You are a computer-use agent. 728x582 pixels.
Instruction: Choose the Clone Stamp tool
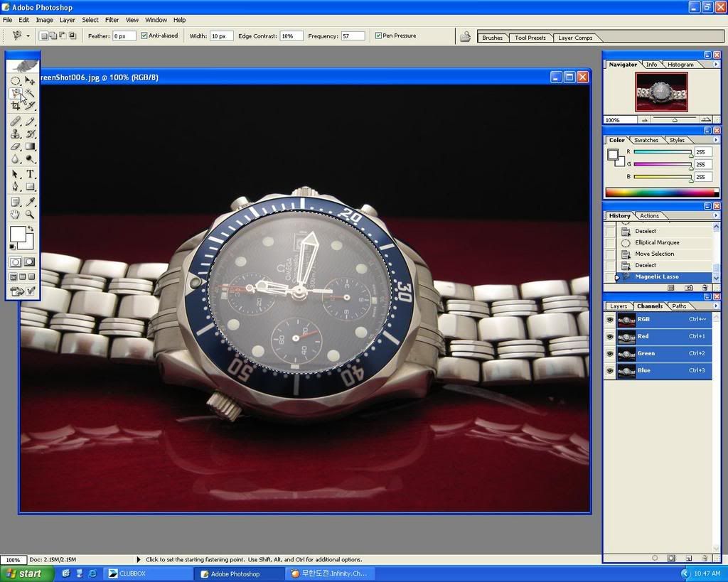[x=16, y=134]
